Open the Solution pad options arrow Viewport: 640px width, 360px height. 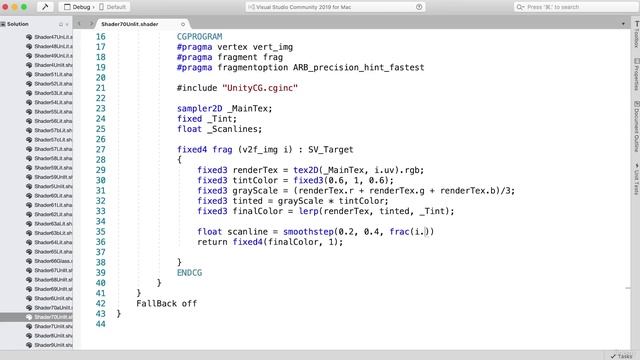coord(67,24)
